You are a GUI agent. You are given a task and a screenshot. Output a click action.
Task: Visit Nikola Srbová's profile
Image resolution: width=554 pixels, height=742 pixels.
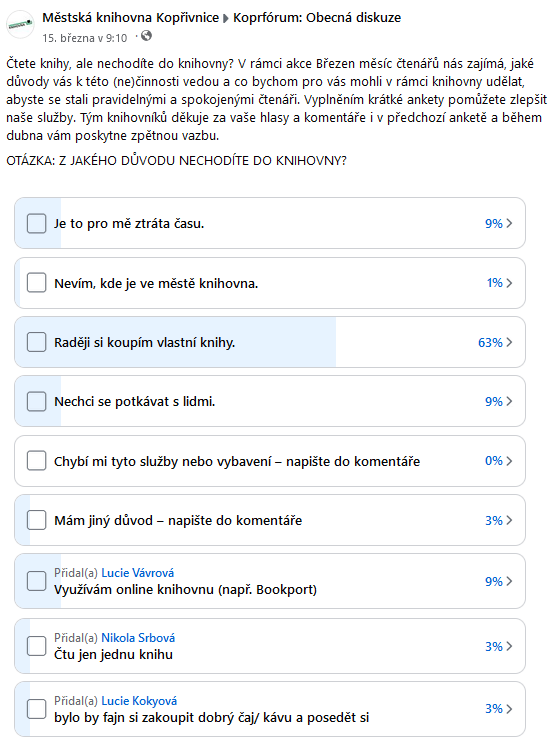(138, 638)
